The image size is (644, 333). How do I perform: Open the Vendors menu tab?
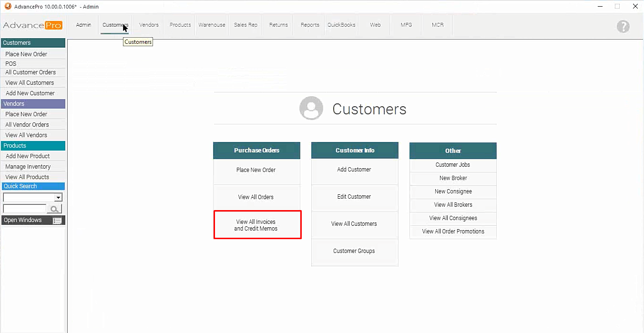click(149, 25)
